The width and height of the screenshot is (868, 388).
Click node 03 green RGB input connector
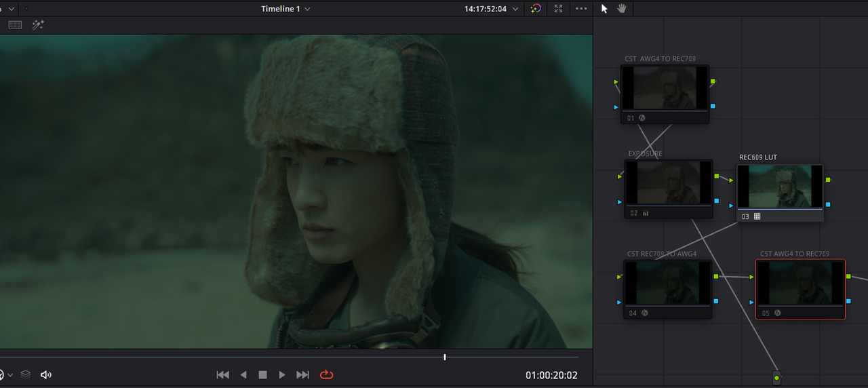click(x=732, y=180)
